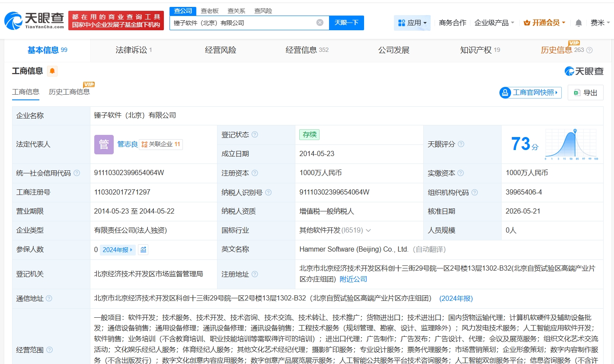Open legal representative 管志良 profile link

[x=128, y=144]
